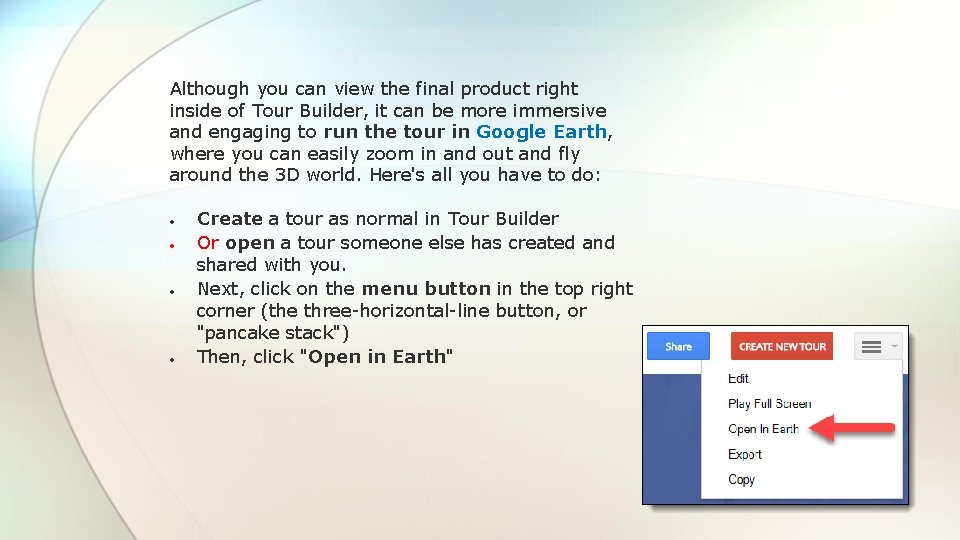The height and width of the screenshot is (540, 960).
Task: Click the bold text "Open in Earth" bullet
Action: [x=377, y=356]
